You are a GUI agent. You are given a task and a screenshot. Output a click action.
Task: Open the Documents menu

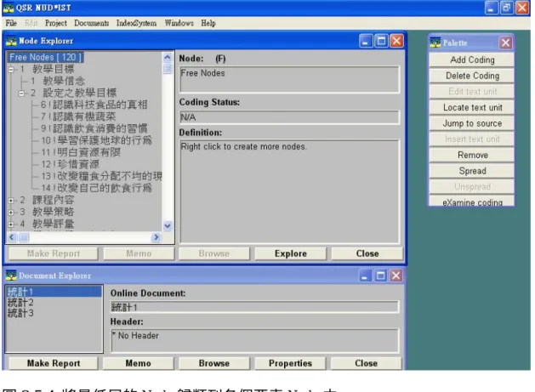tap(92, 23)
